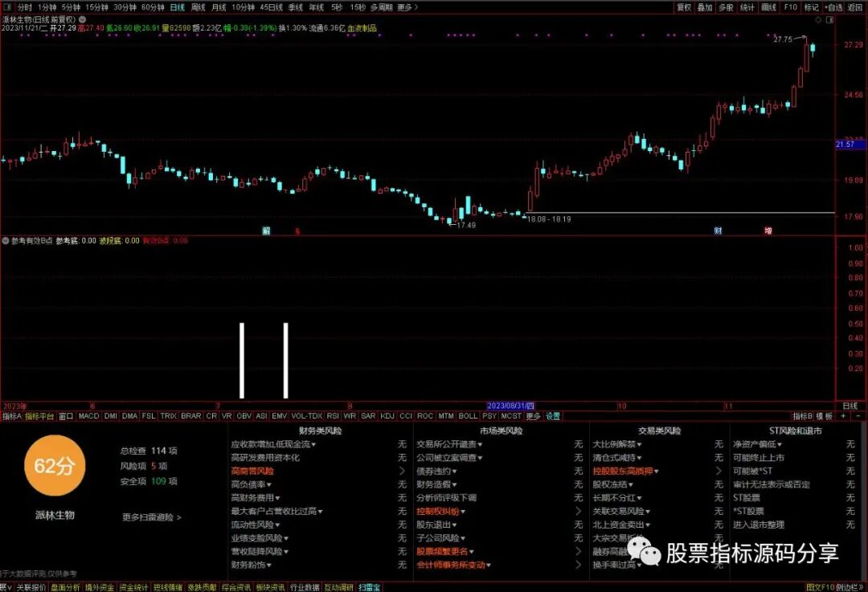Click the small round icon after 派林生物(日线 前复权)

coord(82,19)
